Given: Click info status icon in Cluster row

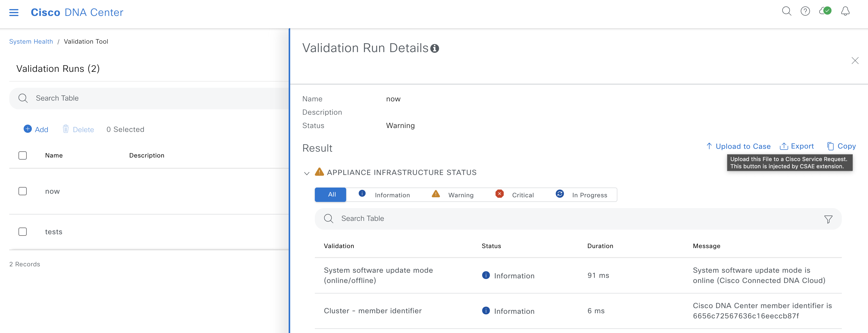Looking at the screenshot, I should click(x=486, y=311).
